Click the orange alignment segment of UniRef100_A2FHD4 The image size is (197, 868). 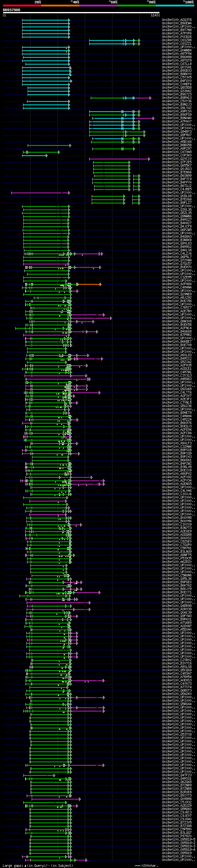tap(89, 285)
